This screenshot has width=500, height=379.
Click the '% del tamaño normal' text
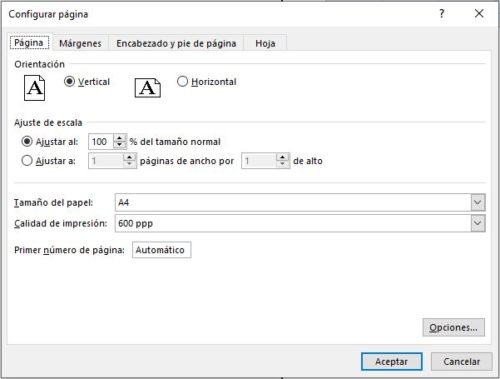tap(175, 142)
